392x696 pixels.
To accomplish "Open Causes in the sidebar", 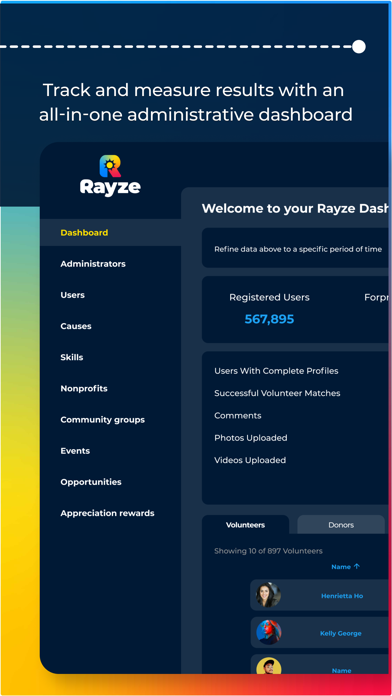I will (76, 326).
